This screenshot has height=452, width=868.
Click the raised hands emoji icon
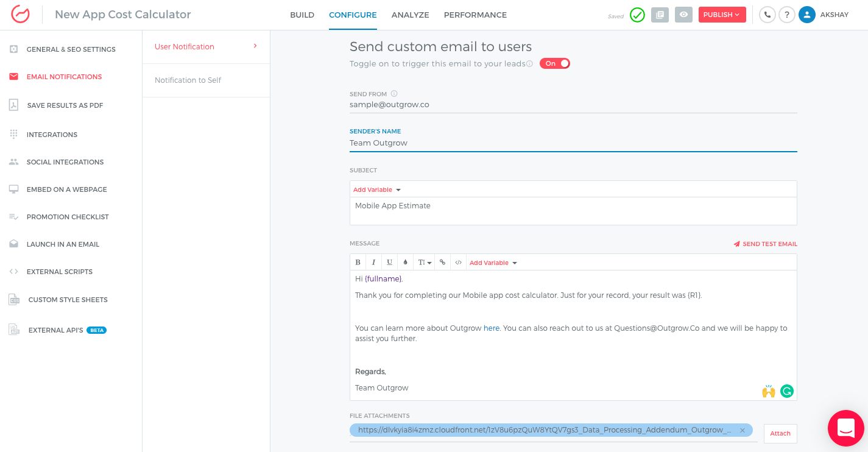click(x=769, y=391)
